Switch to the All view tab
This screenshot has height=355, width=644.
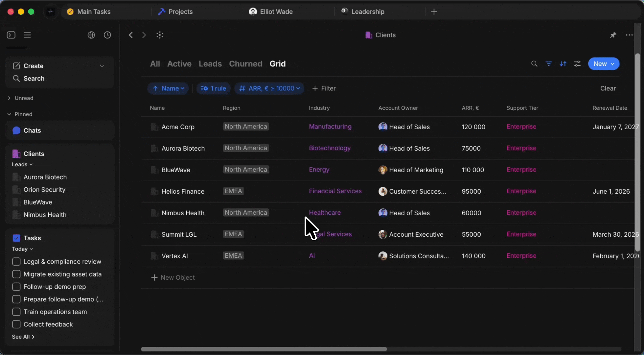[155, 64]
